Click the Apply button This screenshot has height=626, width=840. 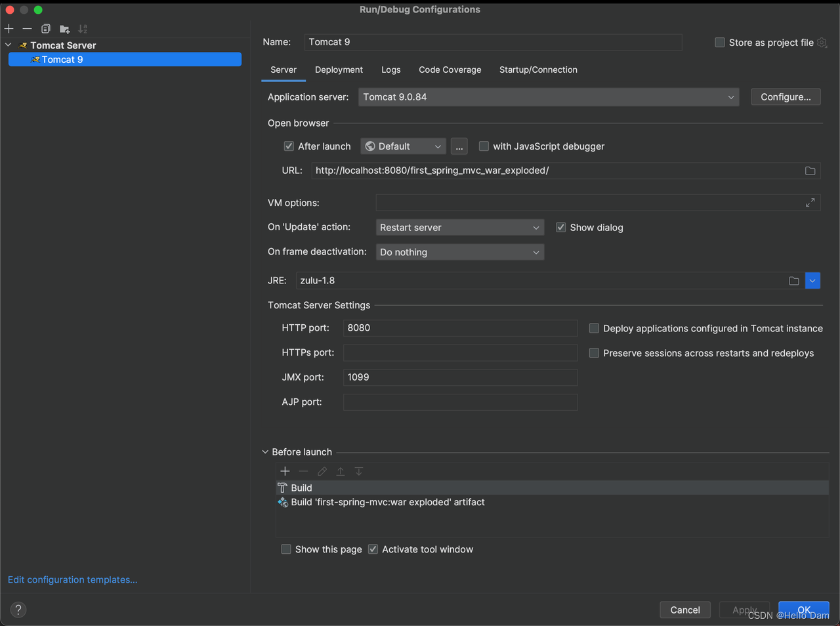coord(745,610)
